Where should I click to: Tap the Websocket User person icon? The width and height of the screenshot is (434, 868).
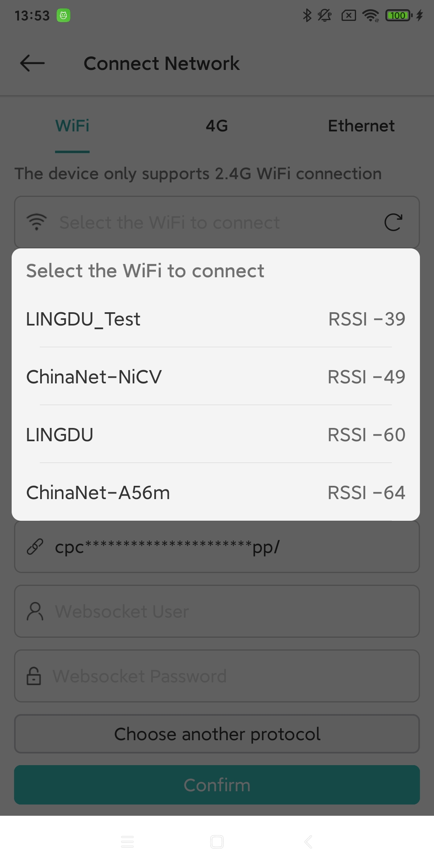(35, 611)
